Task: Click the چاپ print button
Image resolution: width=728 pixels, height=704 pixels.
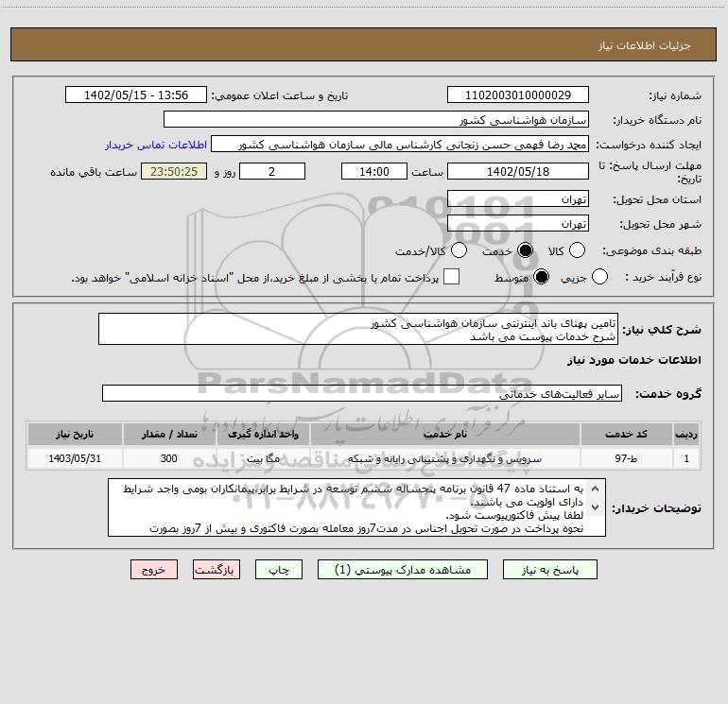Action: click(279, 570)
